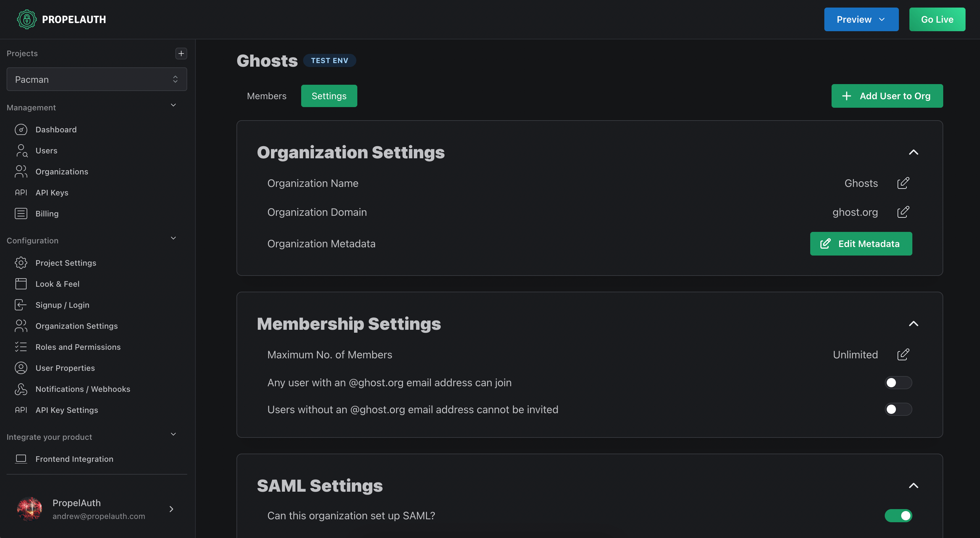The height and width of the screenshot is (538, 980).
Task: Click the Dashboard gauge icon
Action: coord(21,130)
